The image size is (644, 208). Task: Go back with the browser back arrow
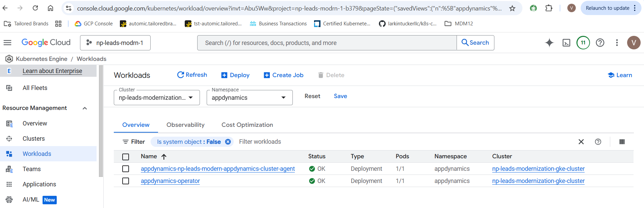5,8
